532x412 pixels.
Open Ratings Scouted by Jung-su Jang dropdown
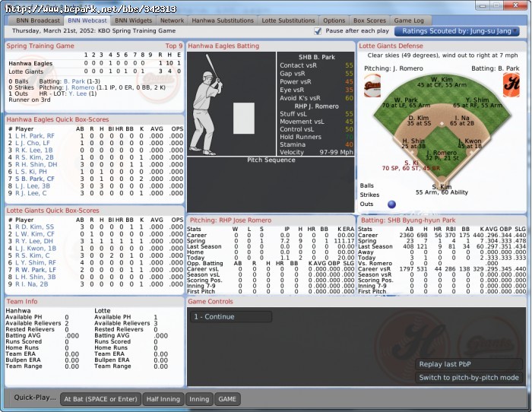457,31
